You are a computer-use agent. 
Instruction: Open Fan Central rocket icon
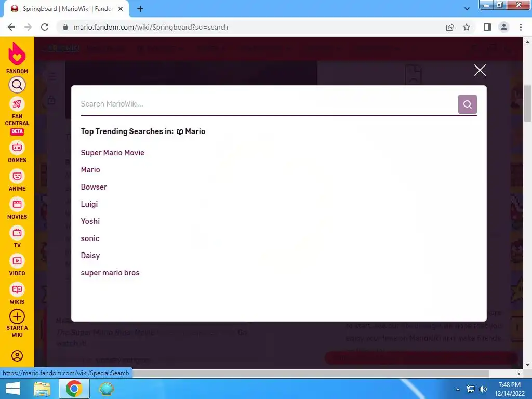click(x=17, y=104)
